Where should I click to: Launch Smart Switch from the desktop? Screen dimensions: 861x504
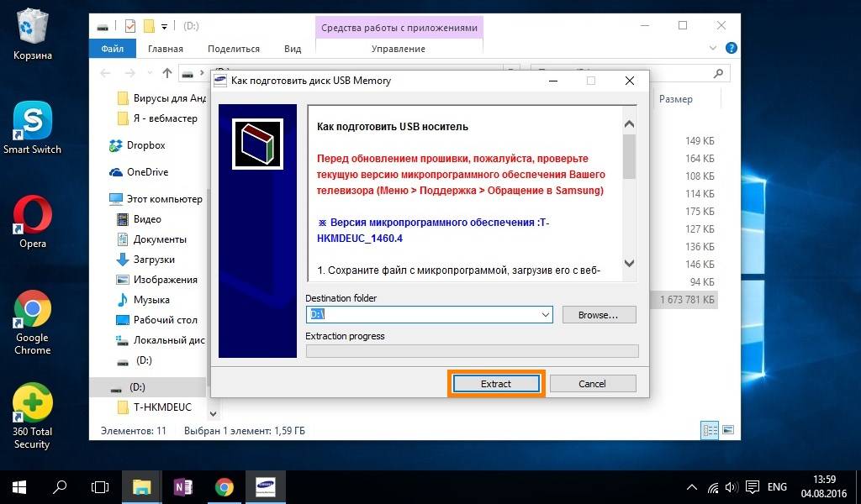click(32, 128)
